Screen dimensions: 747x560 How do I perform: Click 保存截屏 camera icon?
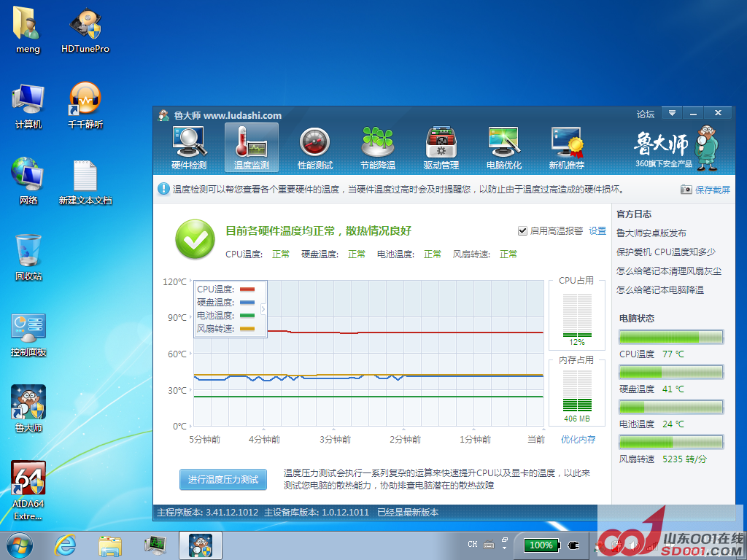(x=686, y=190)
